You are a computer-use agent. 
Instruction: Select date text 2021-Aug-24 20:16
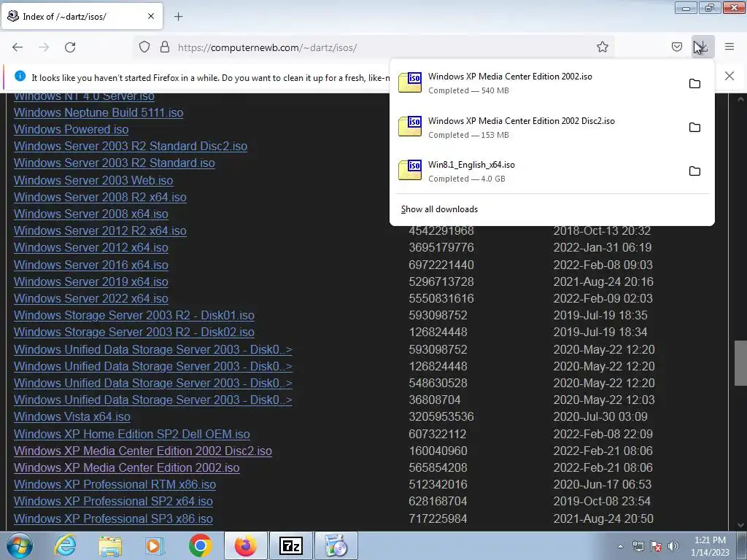603,281
